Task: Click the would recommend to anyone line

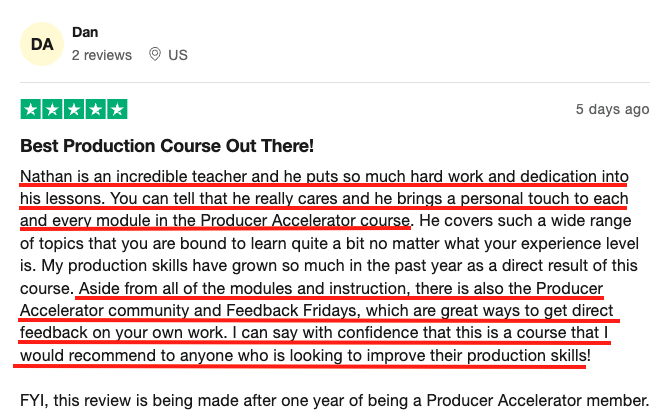Action: [x=305, y=356]
